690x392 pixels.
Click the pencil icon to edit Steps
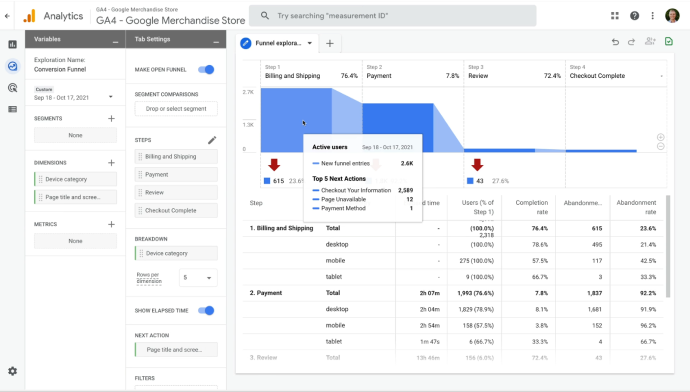click(x=212, y=140)
